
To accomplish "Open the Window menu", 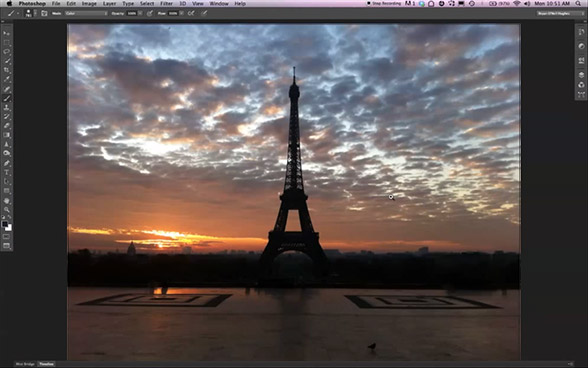I will coord(219,3).
